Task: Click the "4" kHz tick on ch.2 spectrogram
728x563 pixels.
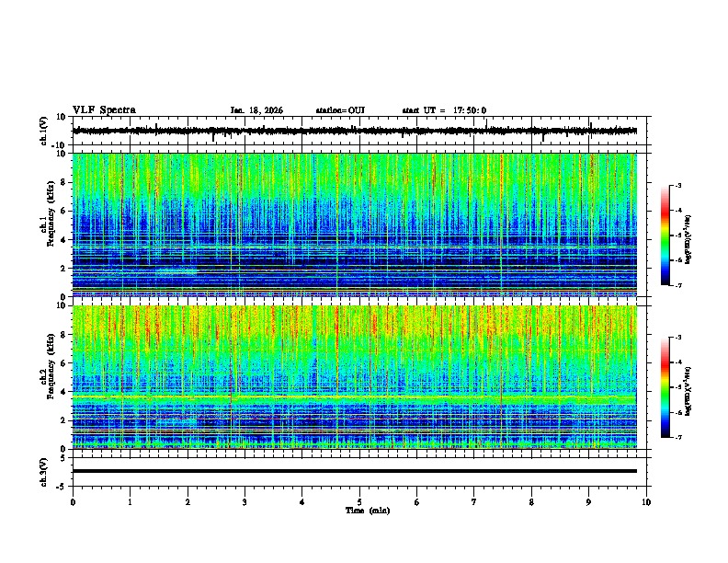Action: click(x=64, y=392)
